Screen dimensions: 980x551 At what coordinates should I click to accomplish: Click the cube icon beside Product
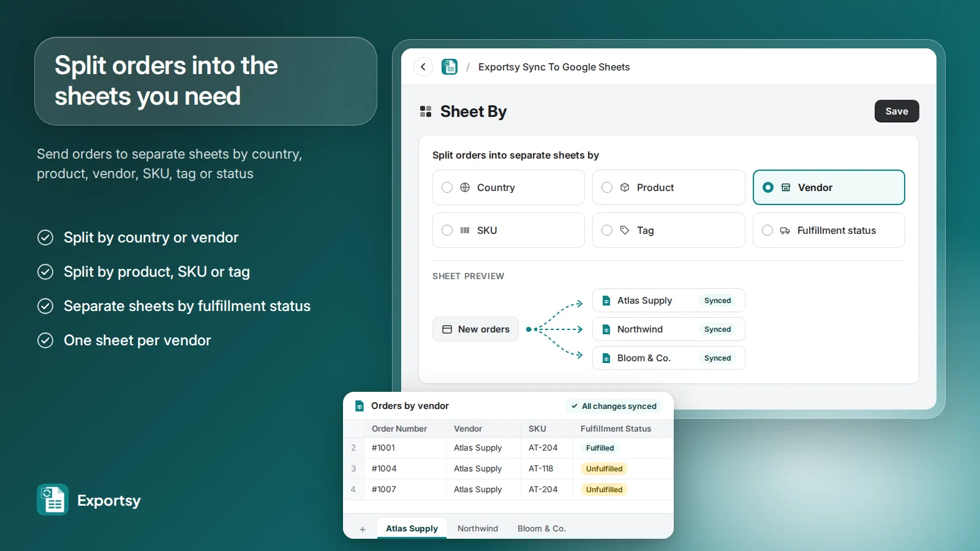click(625, 187)
